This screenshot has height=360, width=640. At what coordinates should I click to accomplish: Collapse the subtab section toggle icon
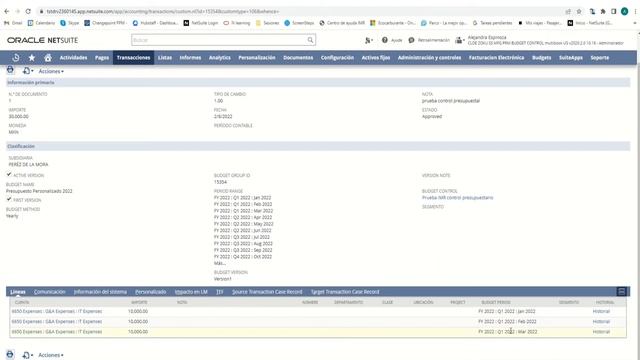[621, 291]
